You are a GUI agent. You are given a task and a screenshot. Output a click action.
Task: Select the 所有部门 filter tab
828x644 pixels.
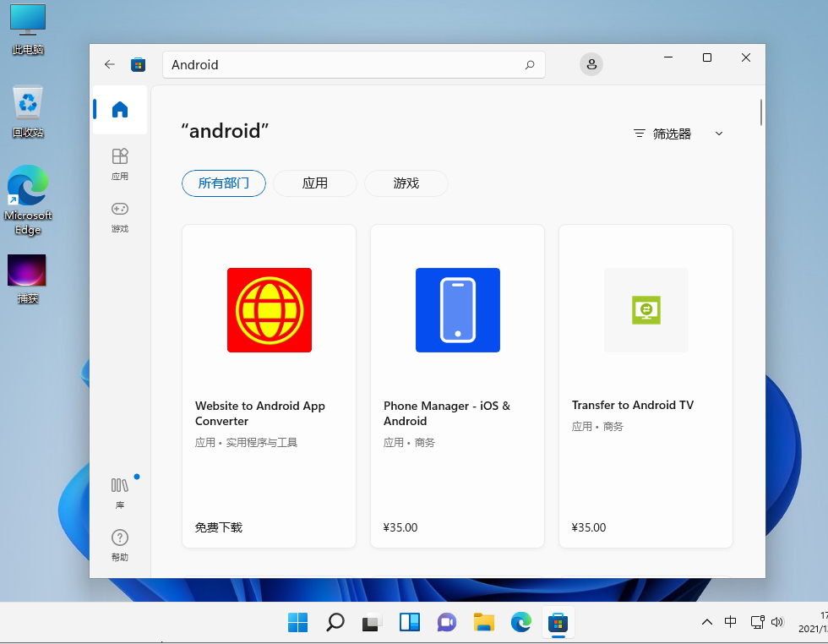[x=224, y=183]
